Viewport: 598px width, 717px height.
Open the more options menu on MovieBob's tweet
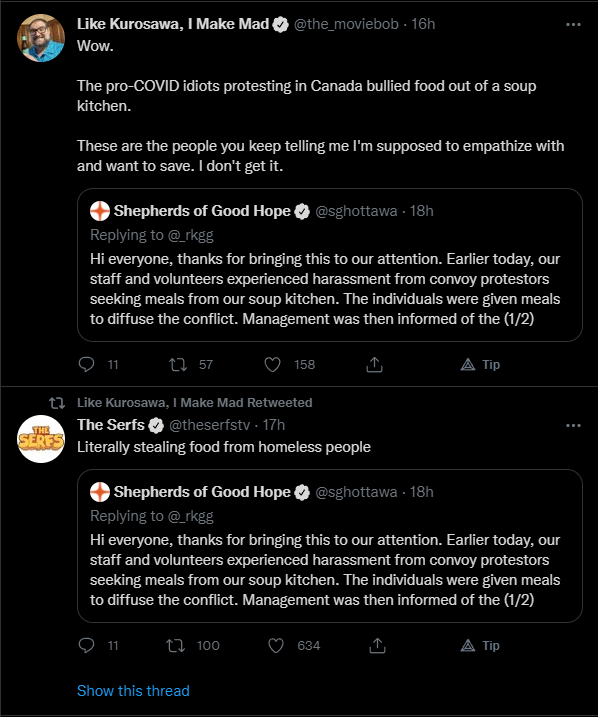[x=573, y=24]
